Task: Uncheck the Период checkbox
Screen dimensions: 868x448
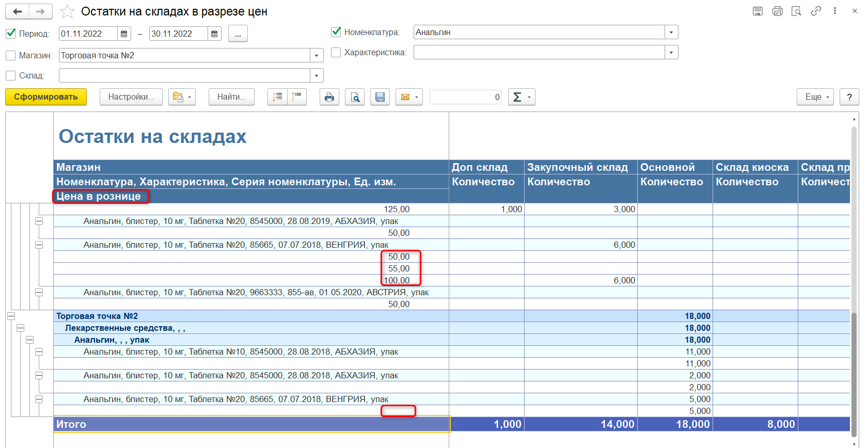Action: coord(11,34)
